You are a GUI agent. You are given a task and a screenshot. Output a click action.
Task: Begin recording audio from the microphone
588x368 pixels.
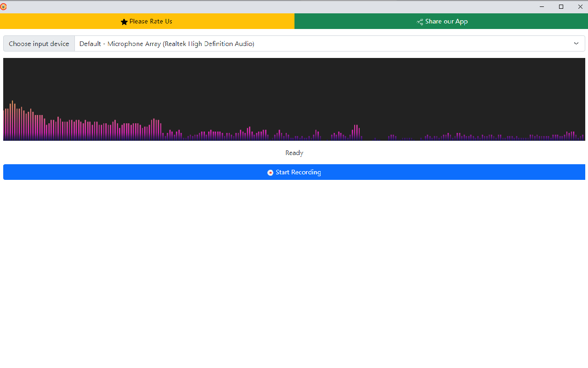coord(294,172)
